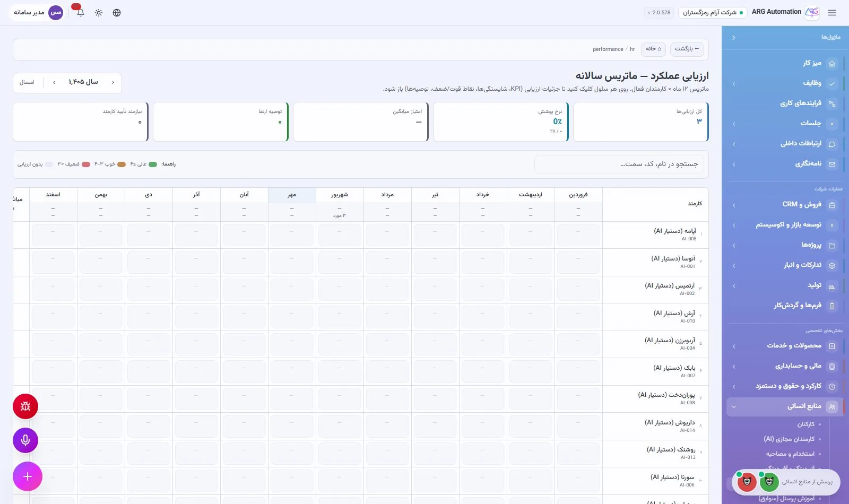The image size is (849, 504).
Task: Open میز کار home icon in sidebar
Action: (x=832, y=63)
